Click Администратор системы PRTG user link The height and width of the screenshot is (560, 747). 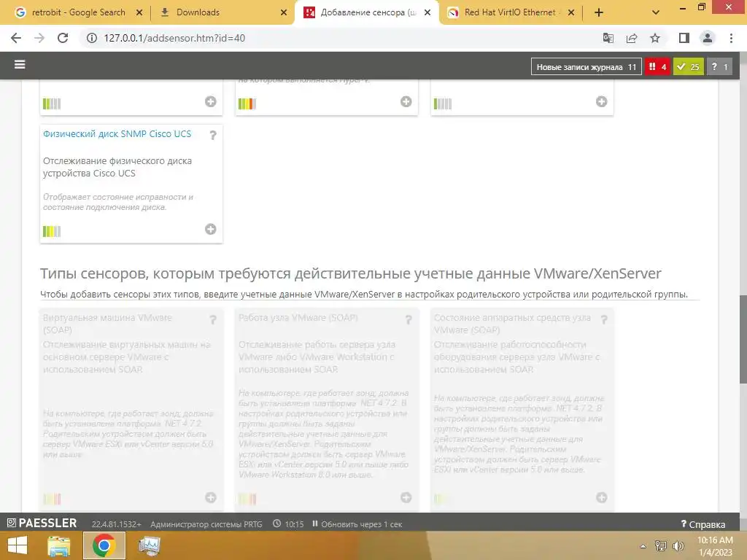click(206, 524)
